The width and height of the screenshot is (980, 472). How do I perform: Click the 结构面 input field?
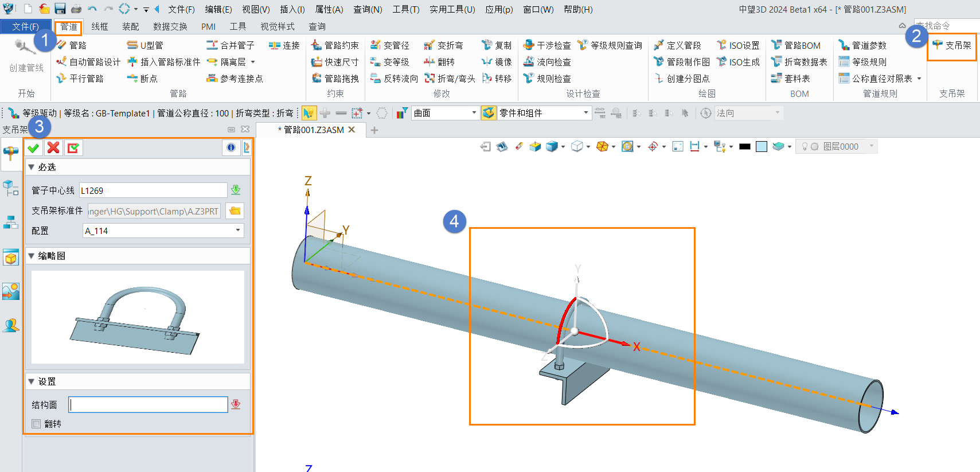coord(148,404)
